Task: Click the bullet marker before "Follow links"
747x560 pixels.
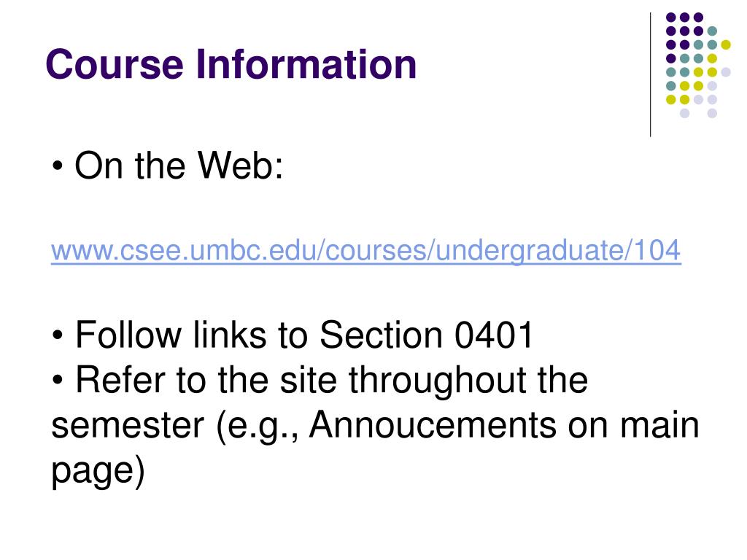Action: pyautogui.click(x=58, y=335)
